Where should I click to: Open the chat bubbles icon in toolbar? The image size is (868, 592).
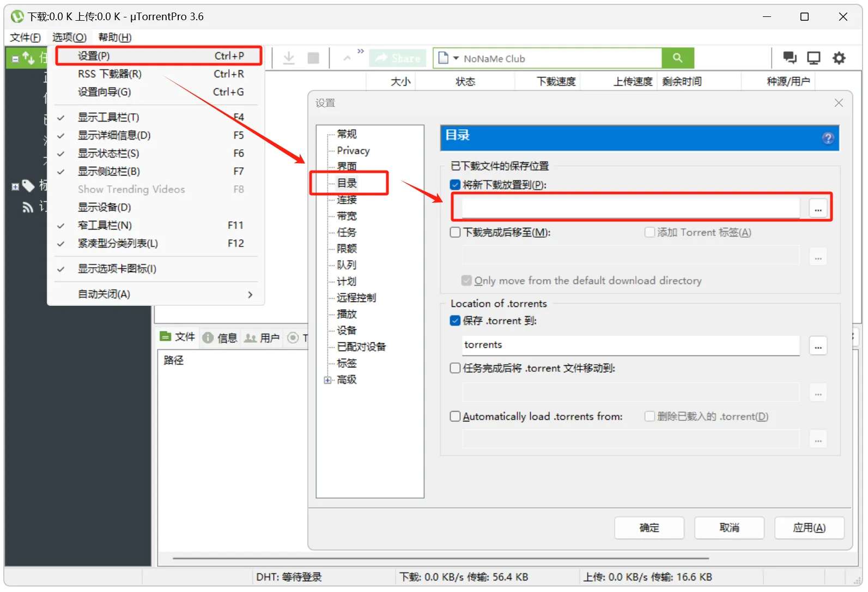coord(790,58)
